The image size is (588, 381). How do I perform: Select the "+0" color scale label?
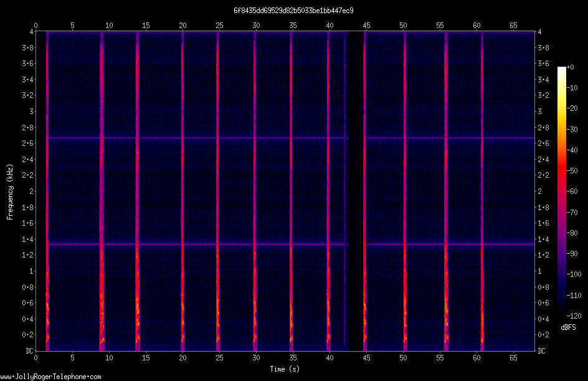pos(571,67)
